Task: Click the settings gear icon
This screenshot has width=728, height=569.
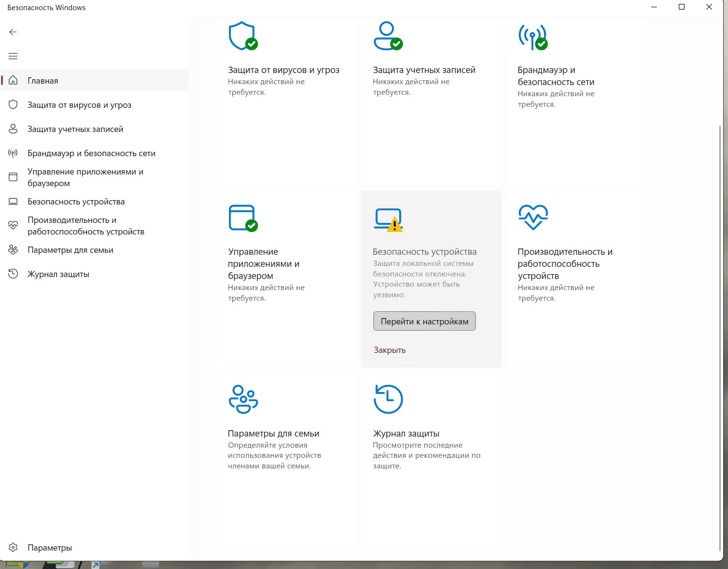Action: click(13, 547)
